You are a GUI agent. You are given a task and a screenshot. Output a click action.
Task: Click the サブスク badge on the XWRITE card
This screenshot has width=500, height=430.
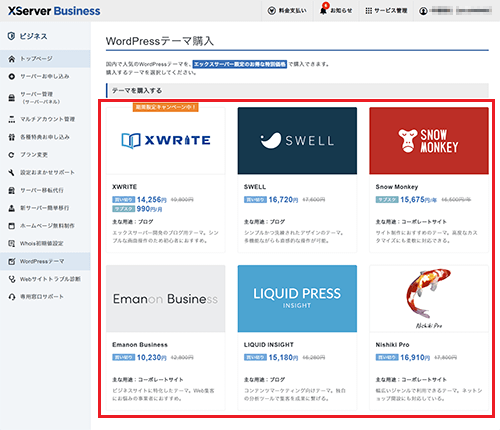click(124, 209)
